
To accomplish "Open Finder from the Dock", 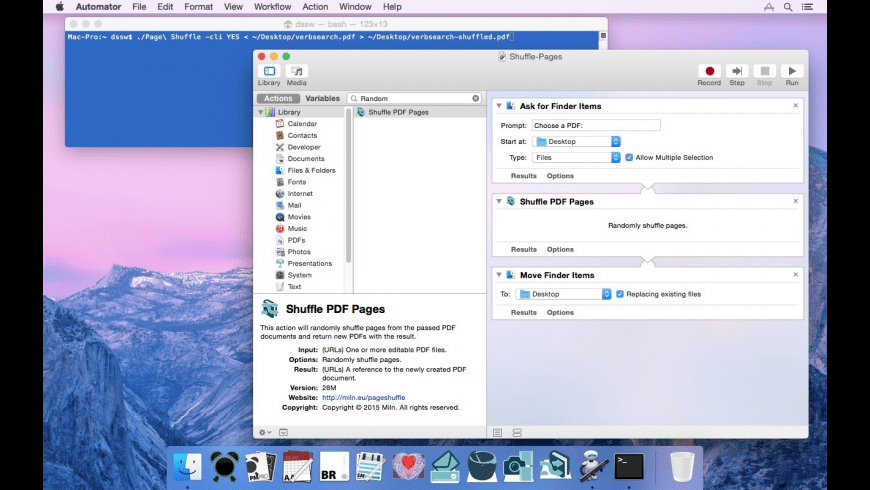I will point(188,466).
